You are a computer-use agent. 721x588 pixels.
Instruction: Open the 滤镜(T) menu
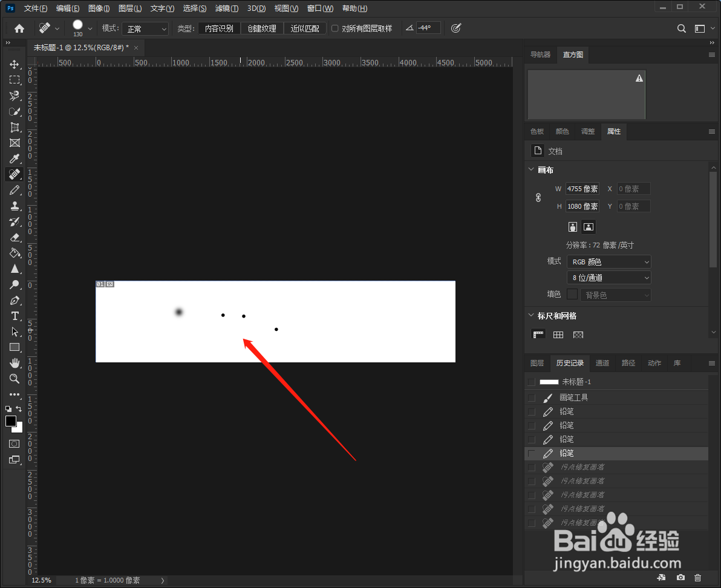click(x=227, y=8)
